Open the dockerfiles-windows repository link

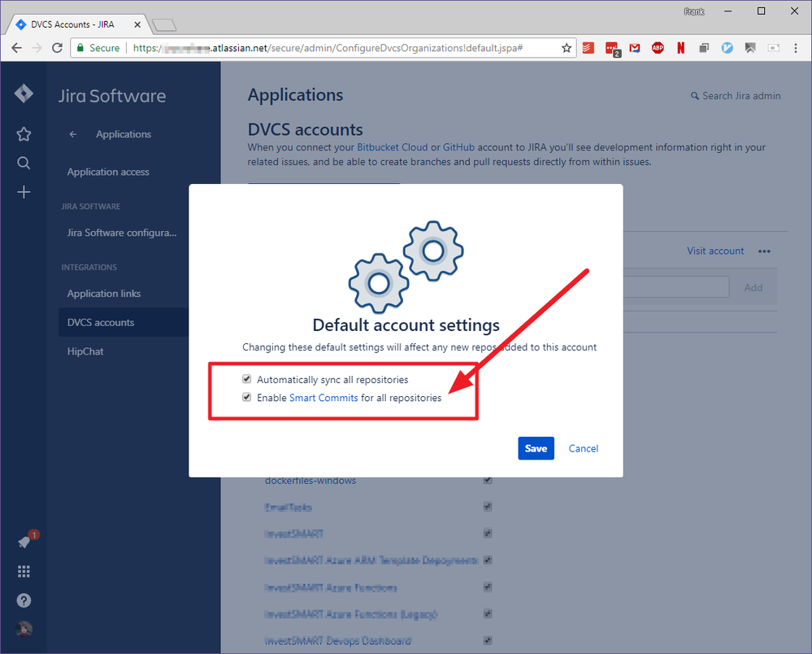310,481
